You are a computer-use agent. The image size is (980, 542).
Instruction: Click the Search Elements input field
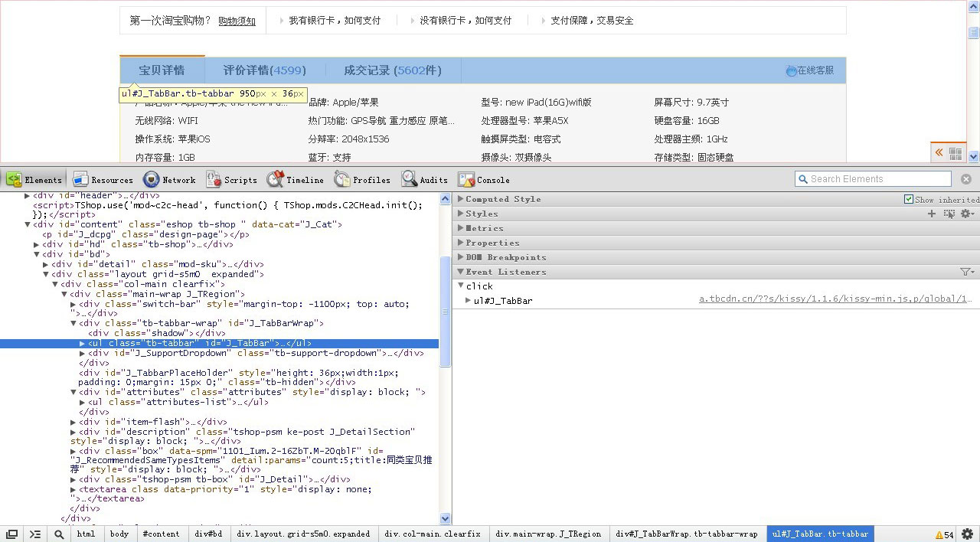[873, 178]
